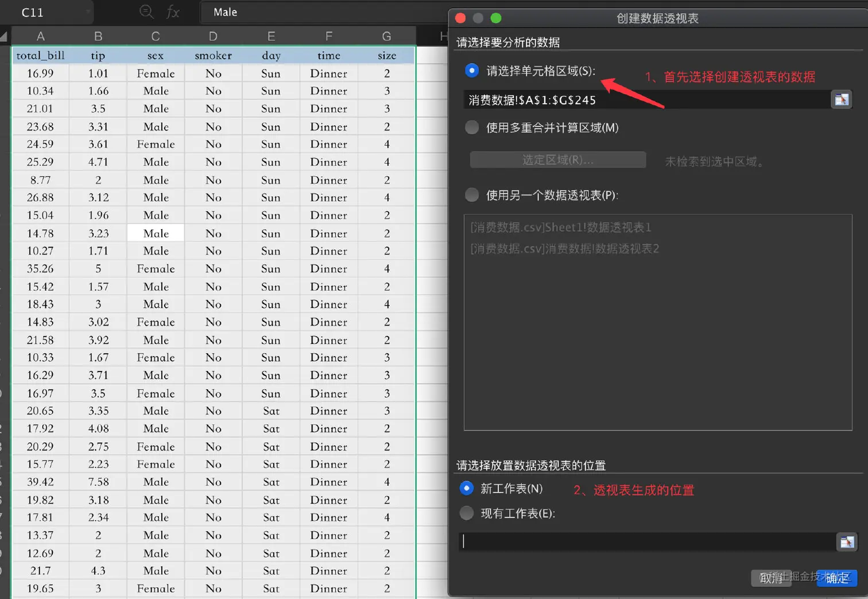Click the total_bill header cell
The image size is (868, 599).
41,56
